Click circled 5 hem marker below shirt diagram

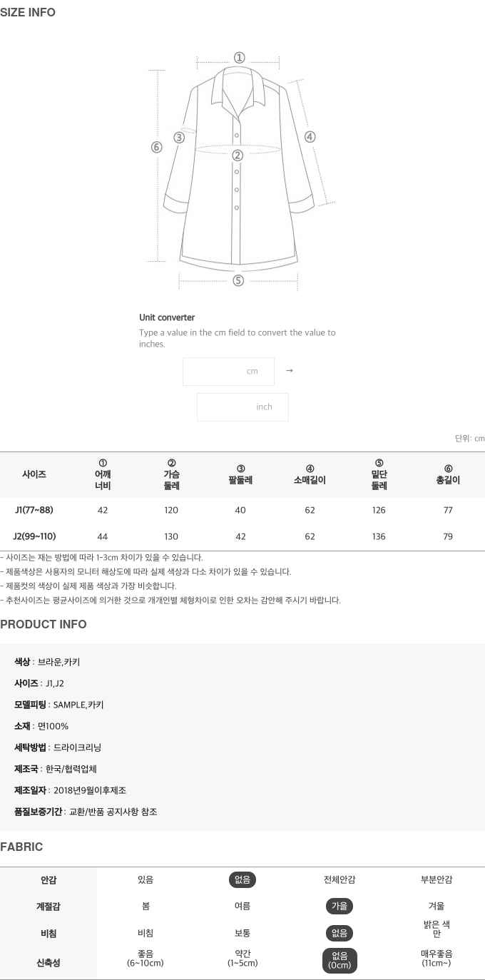click(x=238, y=280)
